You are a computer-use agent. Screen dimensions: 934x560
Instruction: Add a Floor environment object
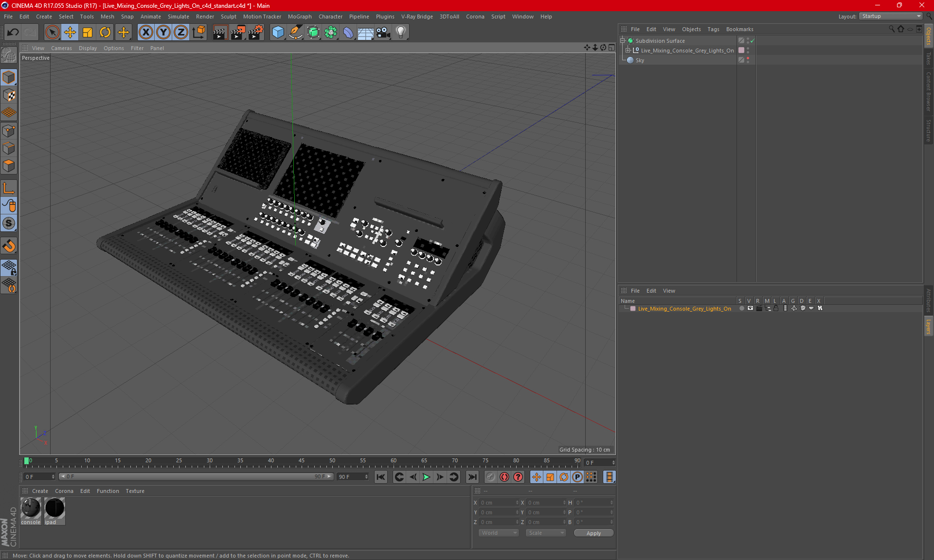coord(365,32)
